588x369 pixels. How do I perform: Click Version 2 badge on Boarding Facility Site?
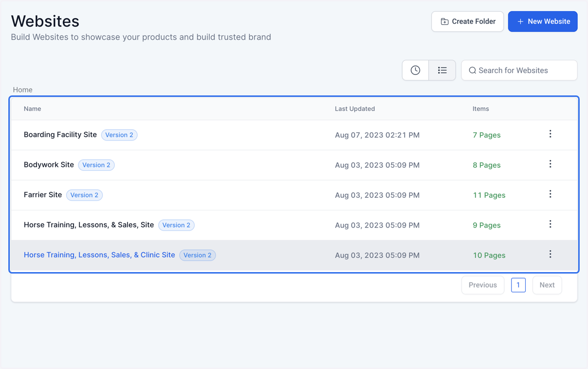click(120, 135)
